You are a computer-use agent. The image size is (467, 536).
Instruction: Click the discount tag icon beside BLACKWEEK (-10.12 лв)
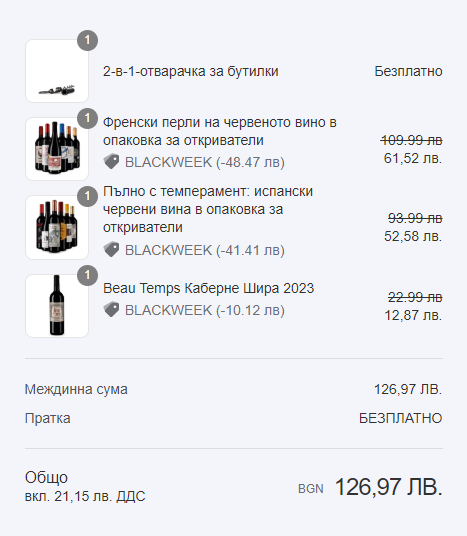pyautogui.click(x=111, y=310)
